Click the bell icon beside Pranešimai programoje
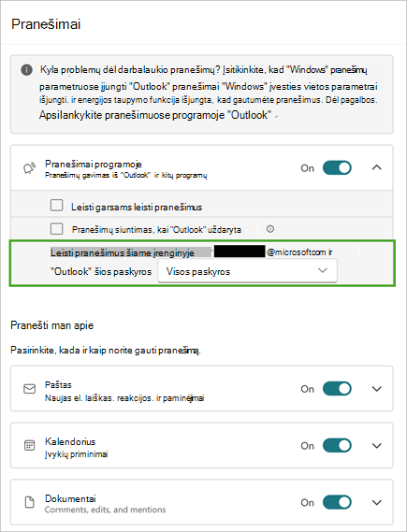Screen dimensions: 407x532 tap(29, 168)
